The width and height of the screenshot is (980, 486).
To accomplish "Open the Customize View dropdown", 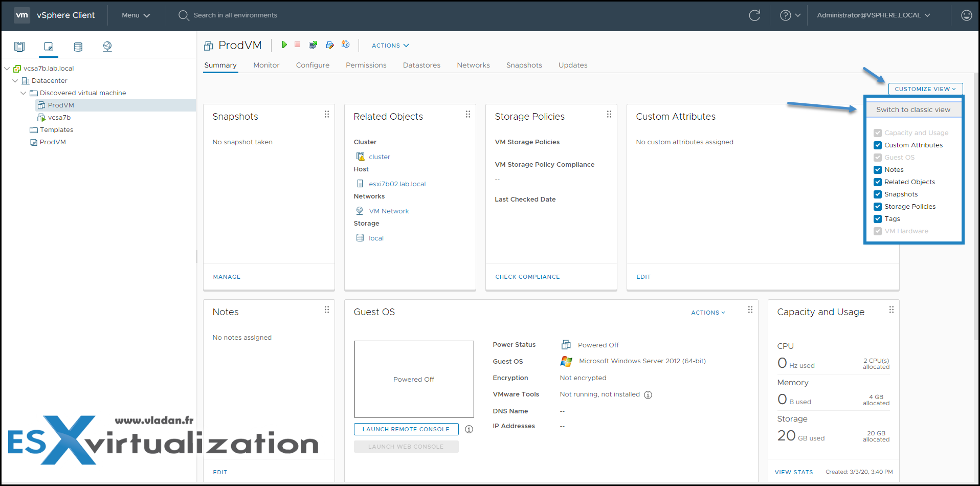I will [925, 89].
